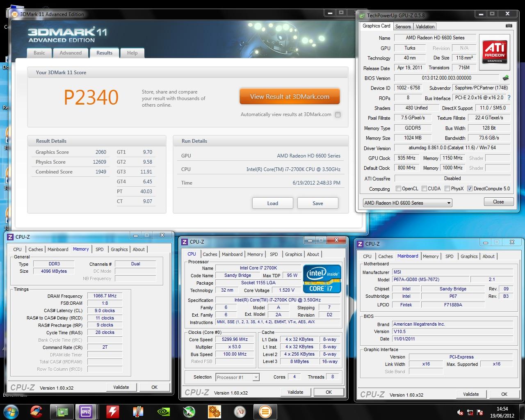Viewport: 525px width, 420px height.
Task: Open the Action Center flag tray icon
Action: tap(479, 412)
